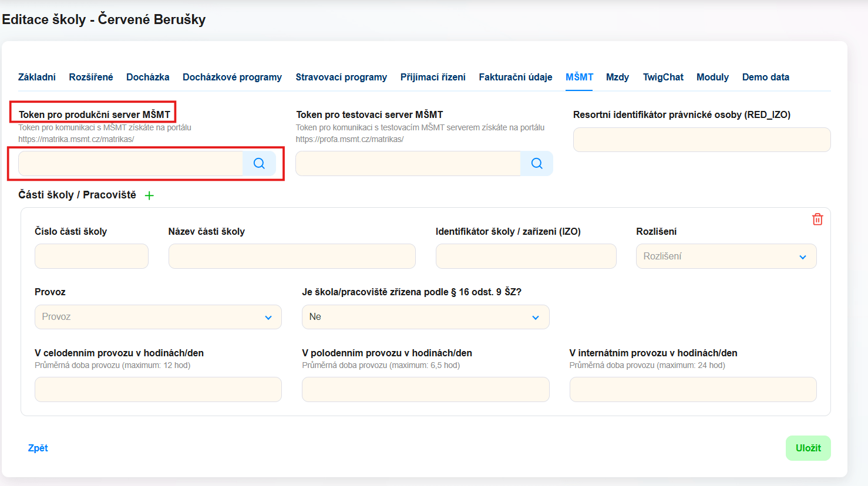Click the Zpět back link
Viewport: 868px width, 486px height.
tap(38, 448)
